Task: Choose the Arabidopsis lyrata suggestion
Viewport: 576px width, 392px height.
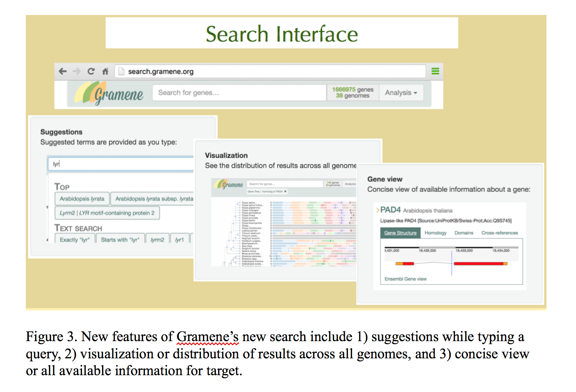Action: point(82,199)
